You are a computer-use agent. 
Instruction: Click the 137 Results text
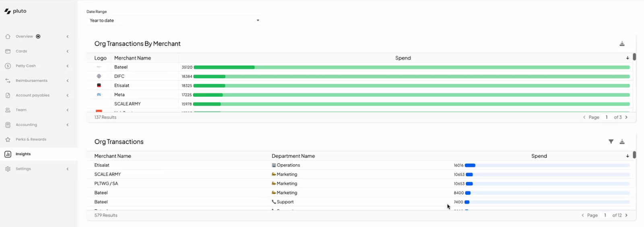pyautogui.click(x=105, y=117)
